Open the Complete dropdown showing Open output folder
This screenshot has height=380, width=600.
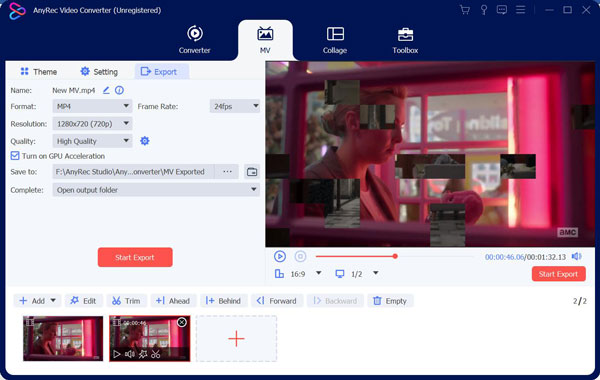coord(156,190)
